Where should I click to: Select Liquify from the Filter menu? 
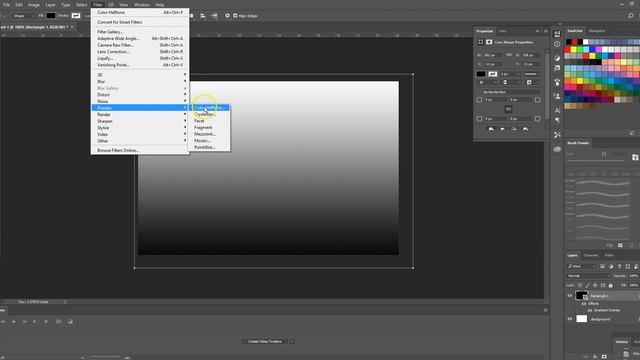105,58
